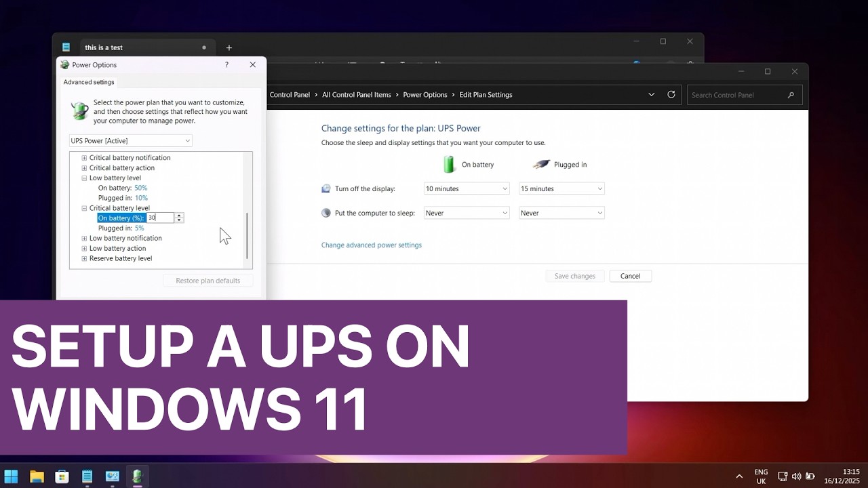Select the Power Options battery taskbar icon

[138, 476]
